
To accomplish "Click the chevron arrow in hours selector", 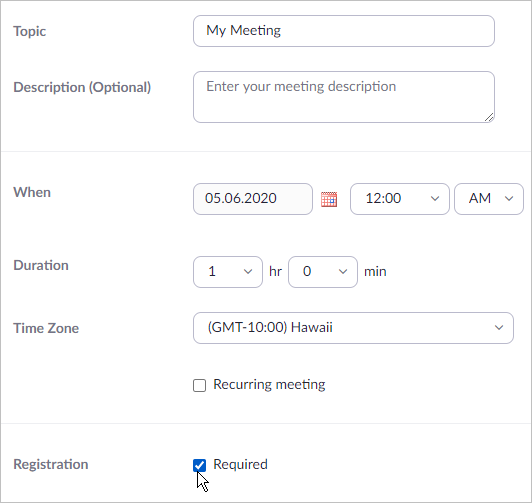I will pos(248,272).
